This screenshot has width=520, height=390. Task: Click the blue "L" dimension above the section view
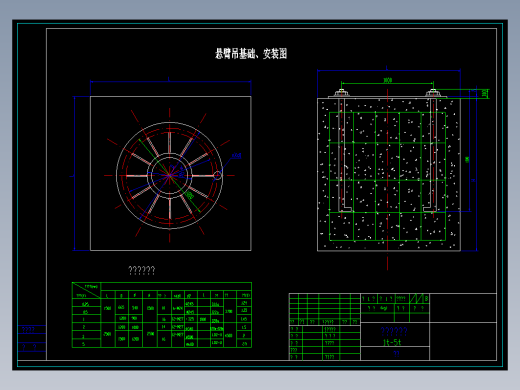(x=387, y=68)
